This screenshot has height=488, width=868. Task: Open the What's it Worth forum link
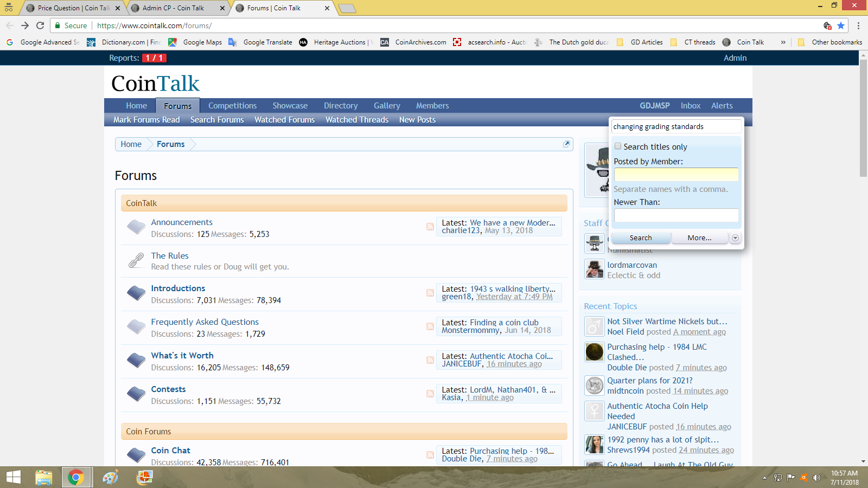click(182, 356)
